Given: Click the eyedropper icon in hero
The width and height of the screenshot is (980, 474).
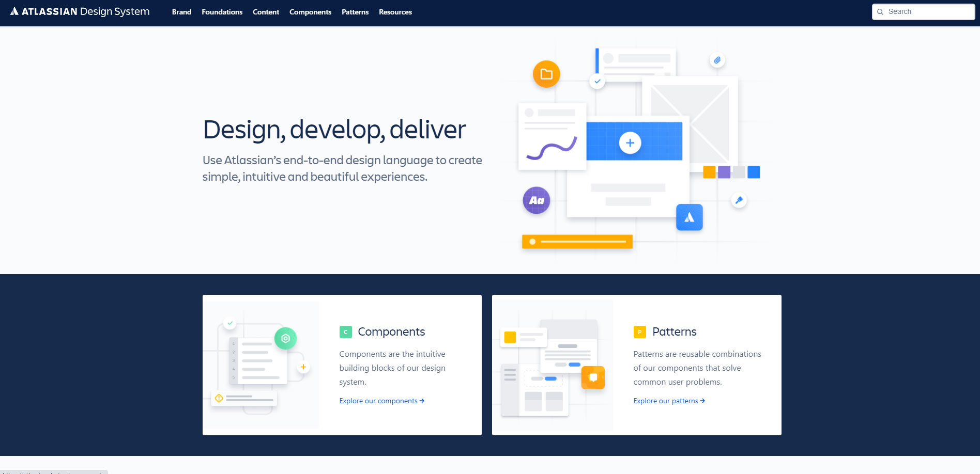Looking at the screenshot, I should pyautogui.click(x=739, y=200).
